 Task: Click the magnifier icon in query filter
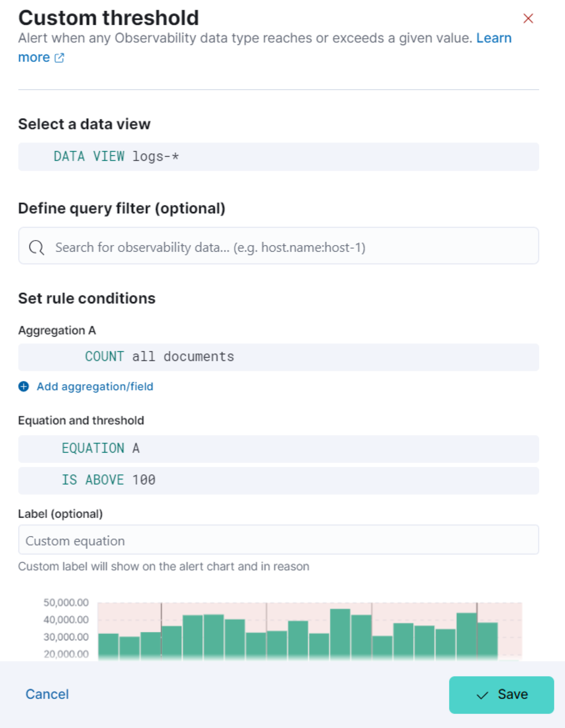point(36,247)
